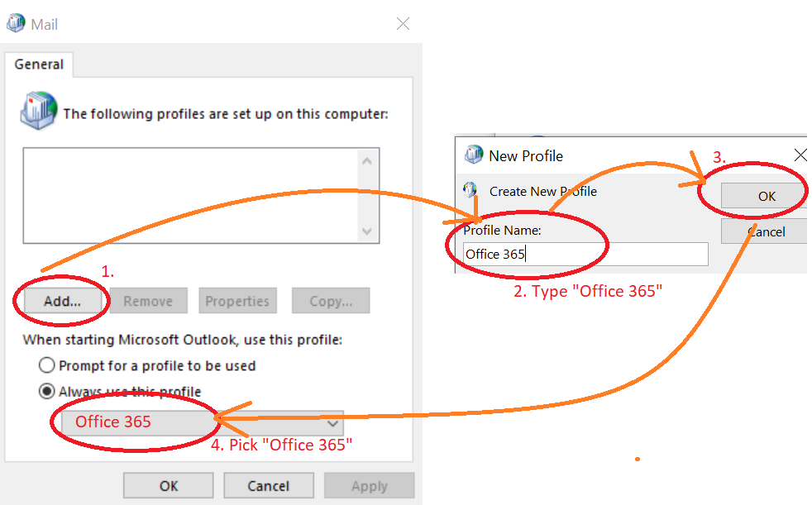Image resolution: width=812 pixels, height=505 pixels.
Task: Close the Mail dialog window
Action: coord(403,24)
